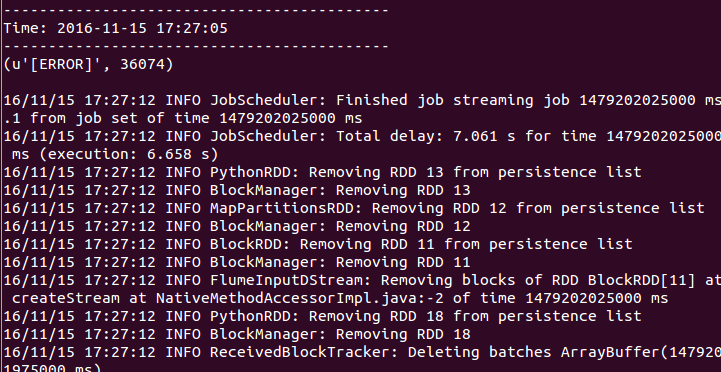Click PythonRDD: Removing RDD 18 line

coord(322,316)
